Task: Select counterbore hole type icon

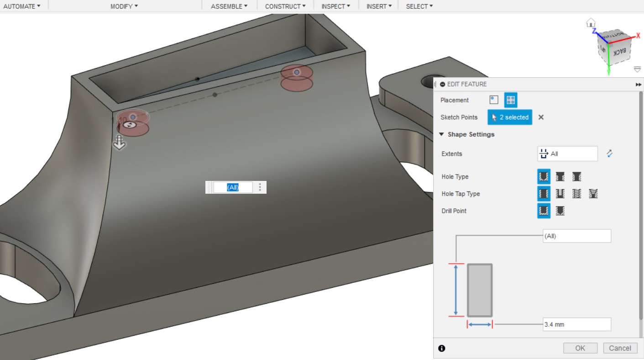Action: [x=560, y=177]
